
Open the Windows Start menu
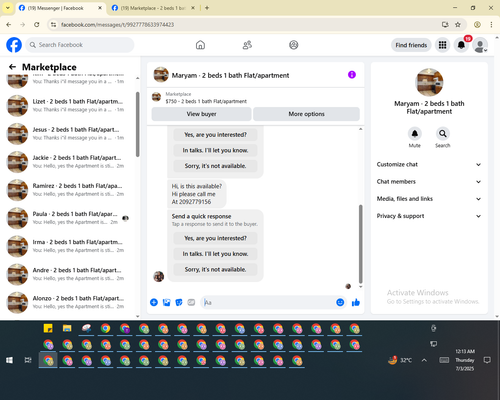[x=9, y=360]
